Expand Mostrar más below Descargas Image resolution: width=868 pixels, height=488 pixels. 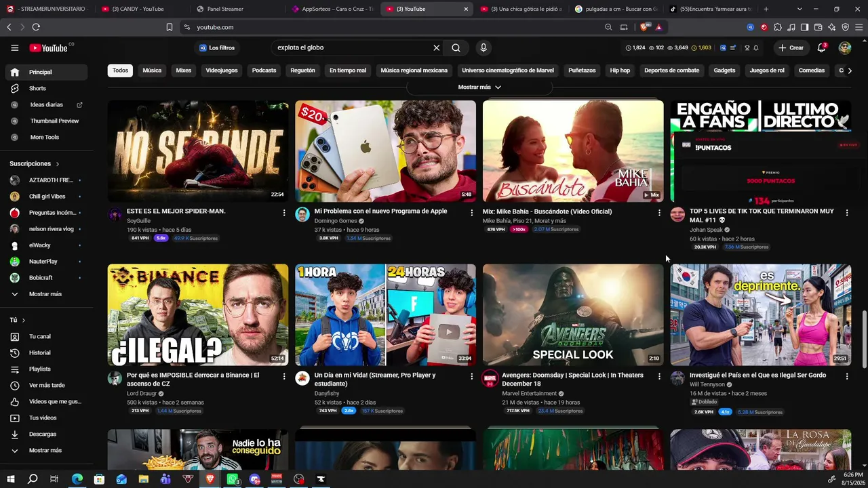(45, 451)
